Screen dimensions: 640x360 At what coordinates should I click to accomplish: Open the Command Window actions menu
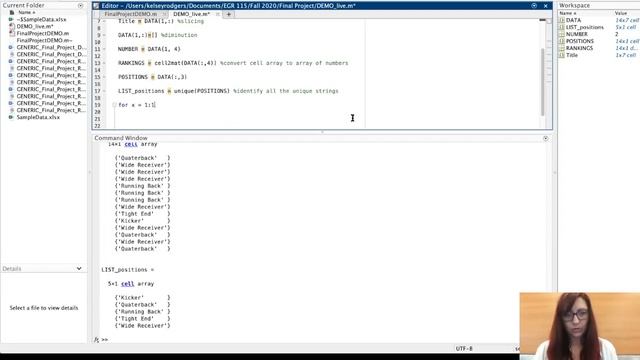click(546, 138)
